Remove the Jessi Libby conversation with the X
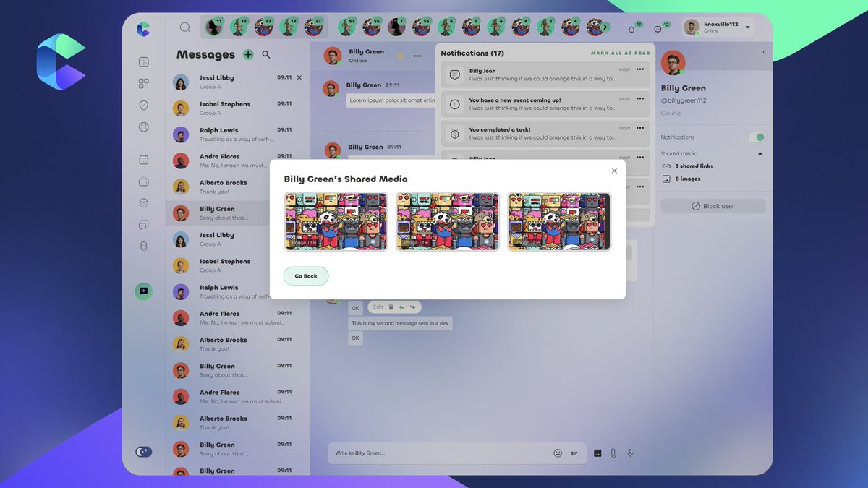 tap(299, 77)
